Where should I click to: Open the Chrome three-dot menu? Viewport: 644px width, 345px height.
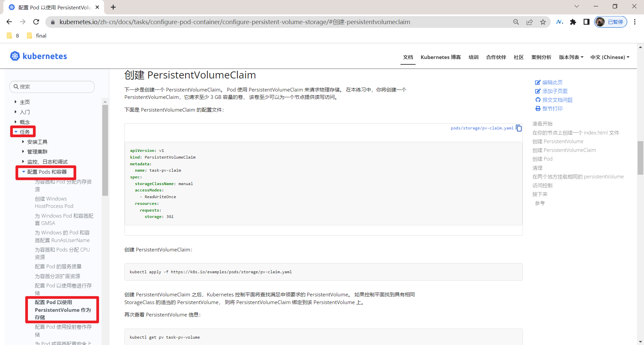tap(635, 22)
